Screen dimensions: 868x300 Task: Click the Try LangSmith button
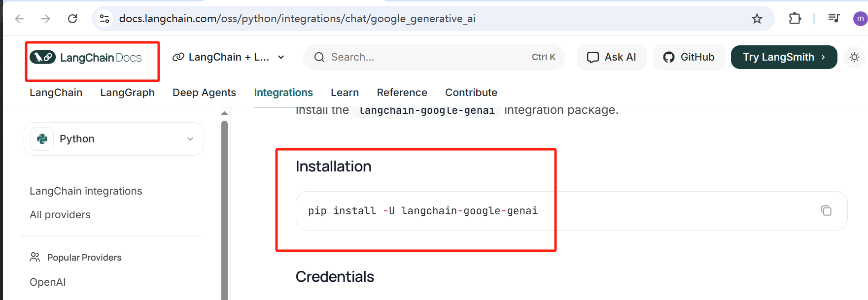coord(784,57)
